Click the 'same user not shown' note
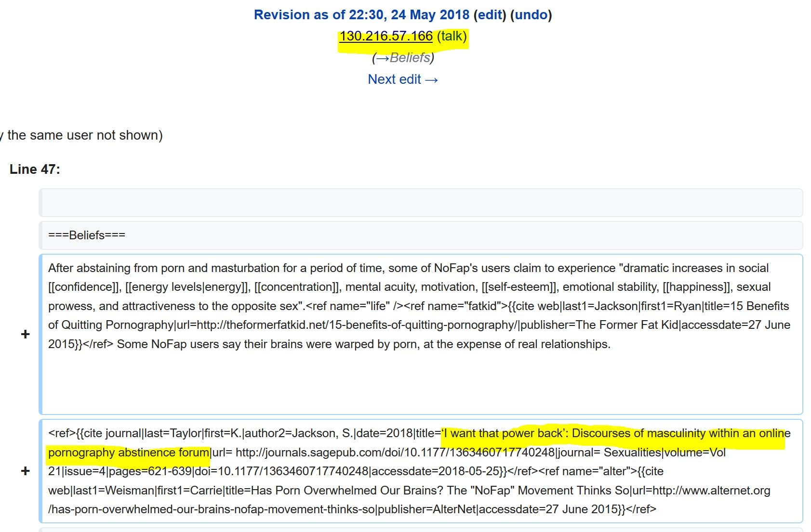Image resolution: width=811 pixels, height=532 pixels. pos(85,135)
